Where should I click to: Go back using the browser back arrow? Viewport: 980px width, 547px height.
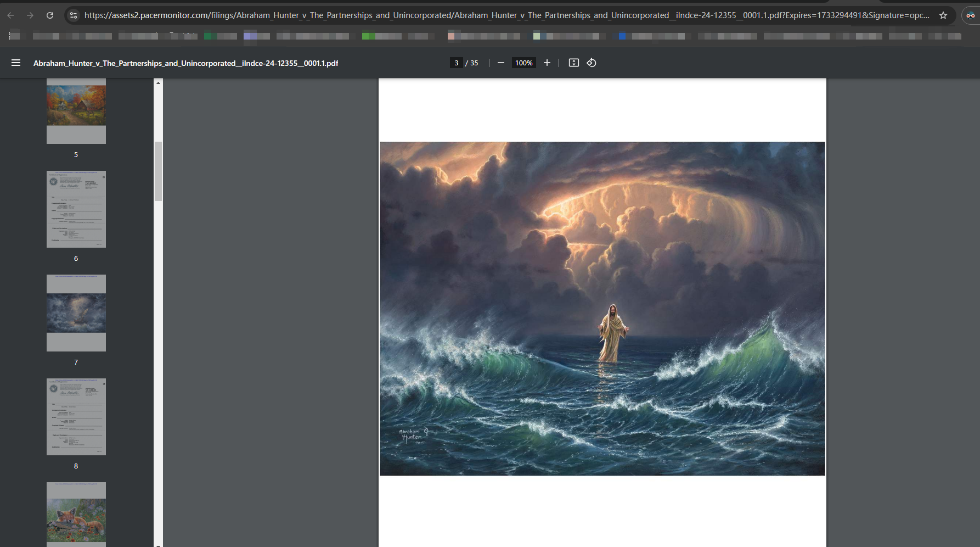10,15
